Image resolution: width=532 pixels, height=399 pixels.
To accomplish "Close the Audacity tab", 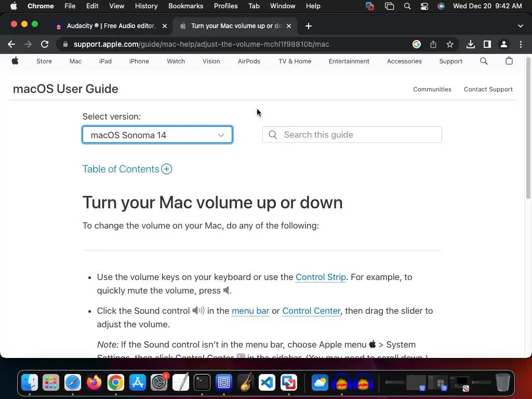I will point(165,26).
